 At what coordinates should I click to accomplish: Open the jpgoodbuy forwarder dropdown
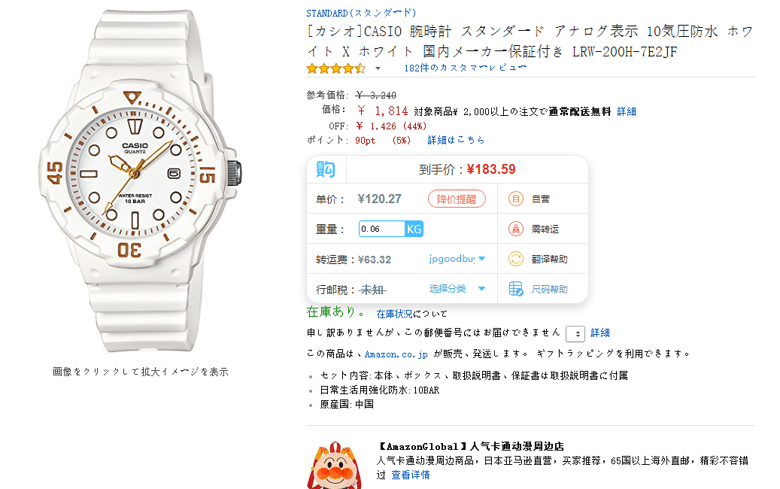457,259
